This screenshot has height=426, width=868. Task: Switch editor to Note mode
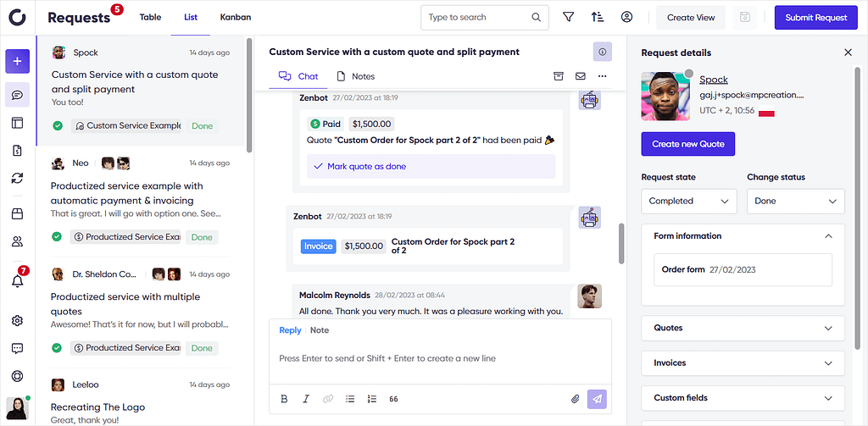tap(320, 330)
